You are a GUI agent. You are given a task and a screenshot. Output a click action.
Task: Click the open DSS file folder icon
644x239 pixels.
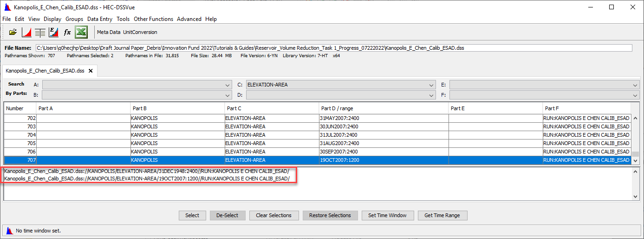[x=13, y=32]
